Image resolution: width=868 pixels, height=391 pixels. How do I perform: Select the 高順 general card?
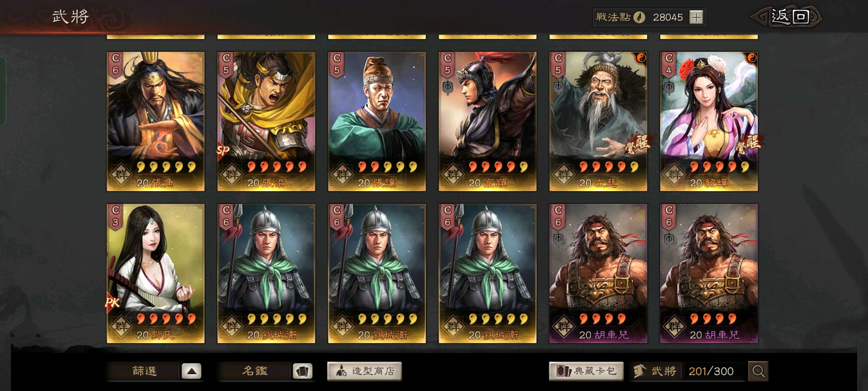coord(488,121)
